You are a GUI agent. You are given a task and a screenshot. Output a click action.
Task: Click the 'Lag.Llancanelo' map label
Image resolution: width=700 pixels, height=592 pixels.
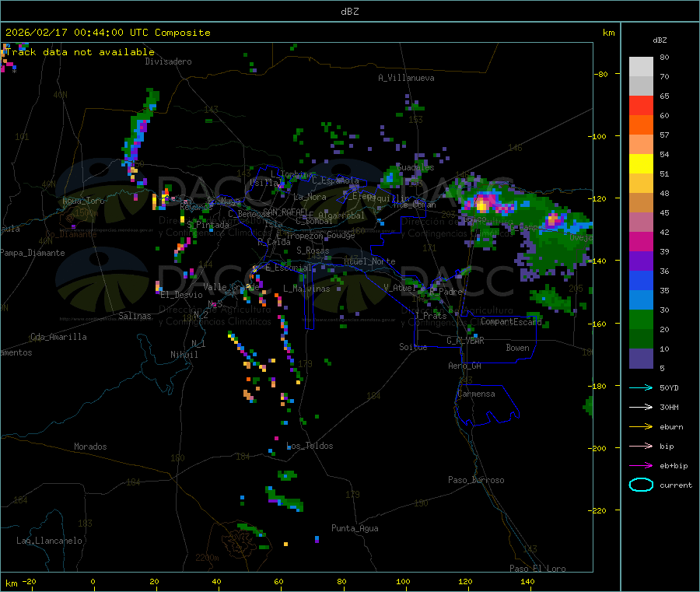[49, 541]
